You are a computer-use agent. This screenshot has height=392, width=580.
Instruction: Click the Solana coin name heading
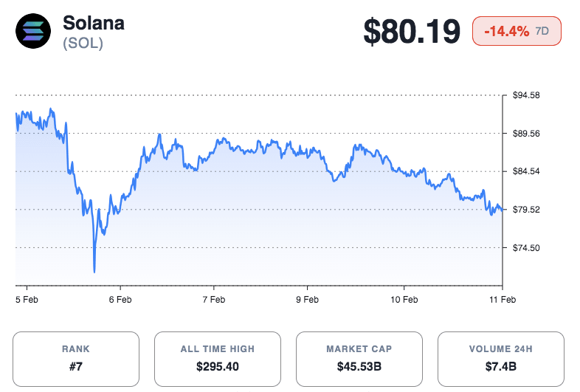[93, 23]
